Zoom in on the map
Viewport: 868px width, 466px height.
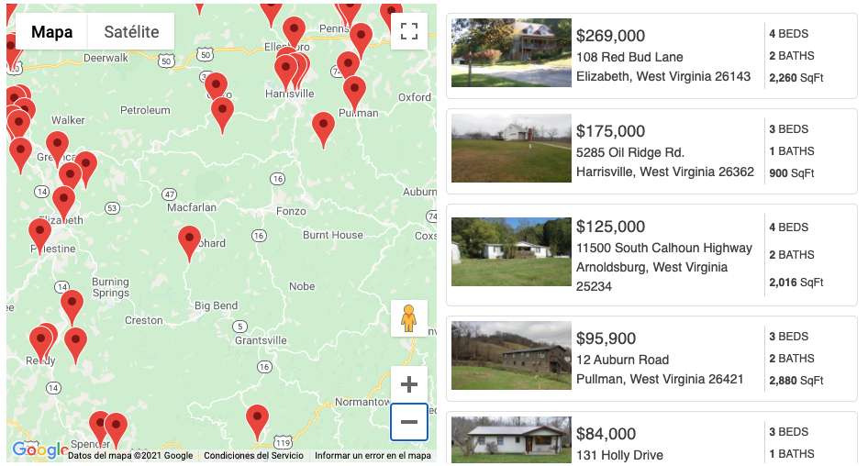point(409,384)
